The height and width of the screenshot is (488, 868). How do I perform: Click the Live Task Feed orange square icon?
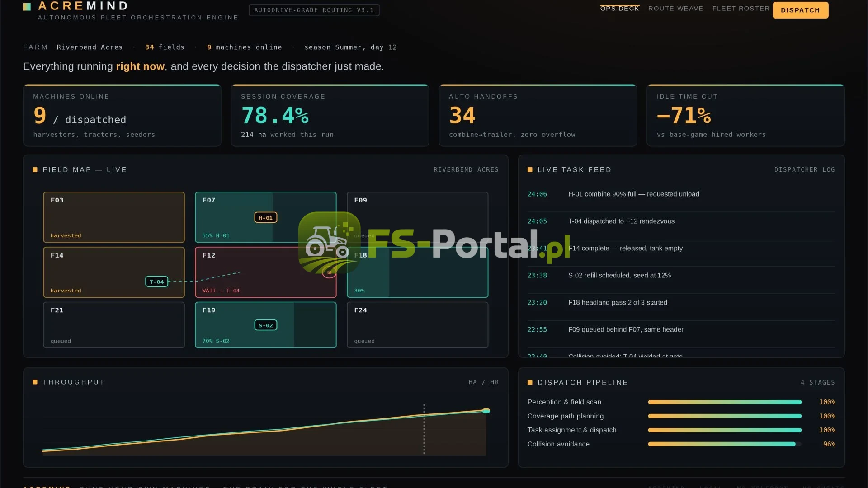530,170
